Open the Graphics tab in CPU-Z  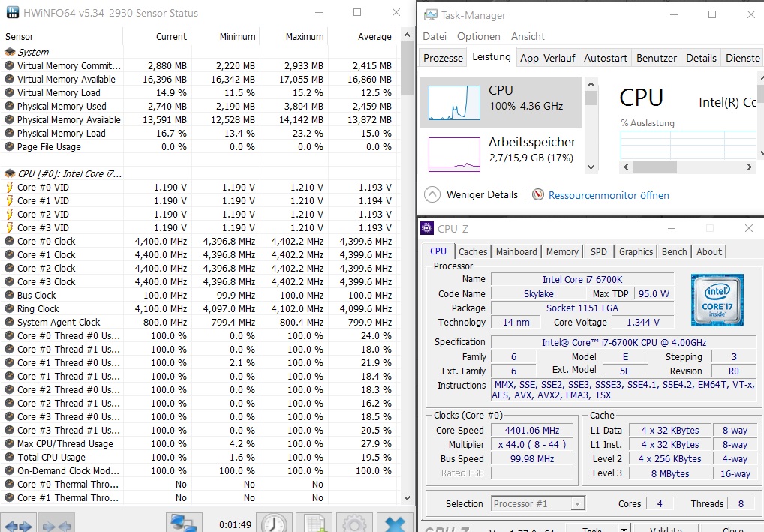click(636, 251)
